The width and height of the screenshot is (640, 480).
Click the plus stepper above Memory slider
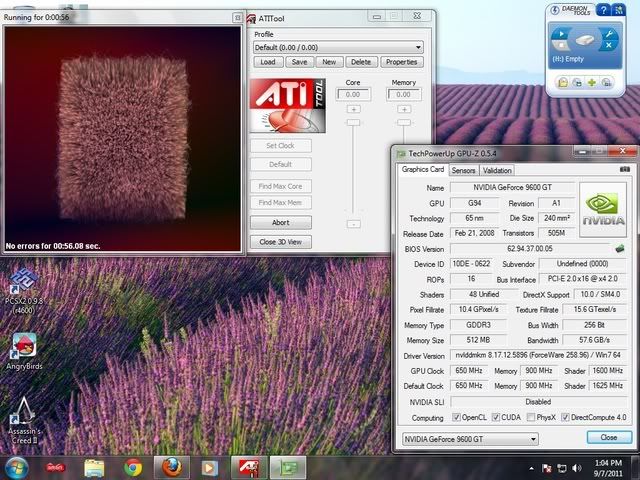click(404, 109)
